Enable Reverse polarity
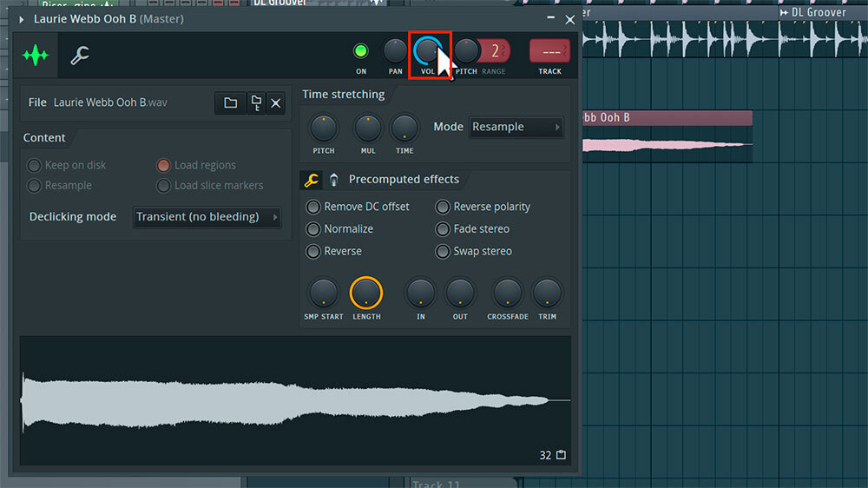The width and height of the screenshot is (868, 488). pyautogui.click(x=443, y=207)
